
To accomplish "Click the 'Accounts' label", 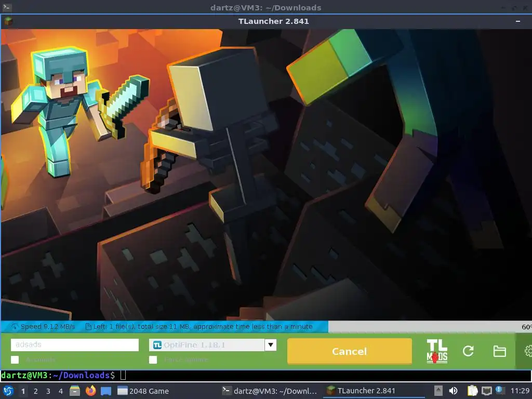I will tap(40, 360).
